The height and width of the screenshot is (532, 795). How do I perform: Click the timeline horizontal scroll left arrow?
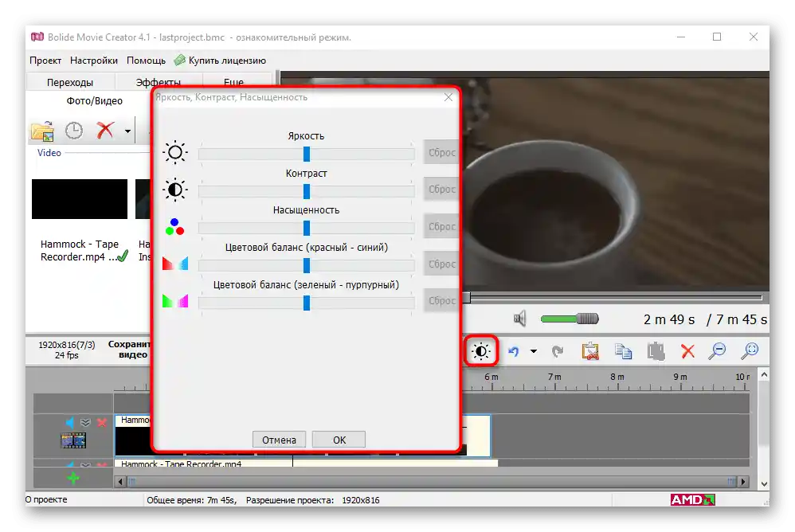click(x=120, y=481)
